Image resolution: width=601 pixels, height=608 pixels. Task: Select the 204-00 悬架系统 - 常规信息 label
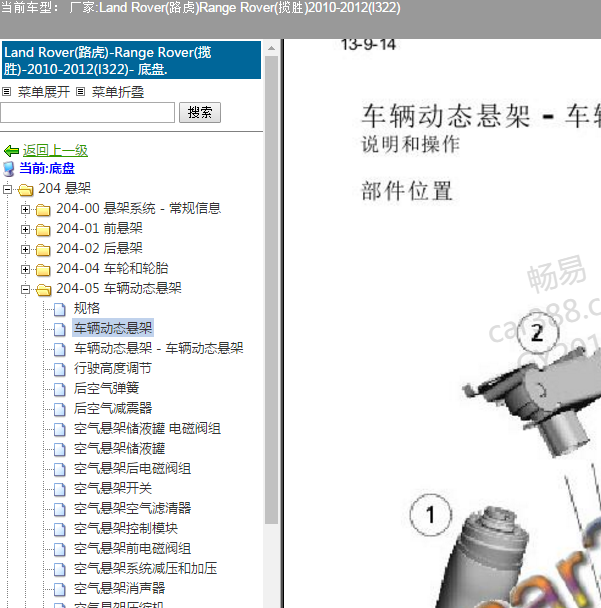click(x=138, y=208)
